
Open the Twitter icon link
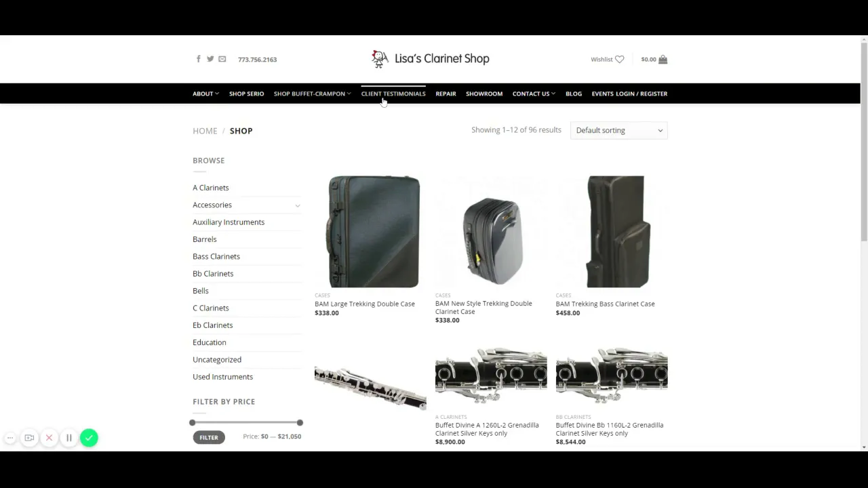[x=210, y=59]
